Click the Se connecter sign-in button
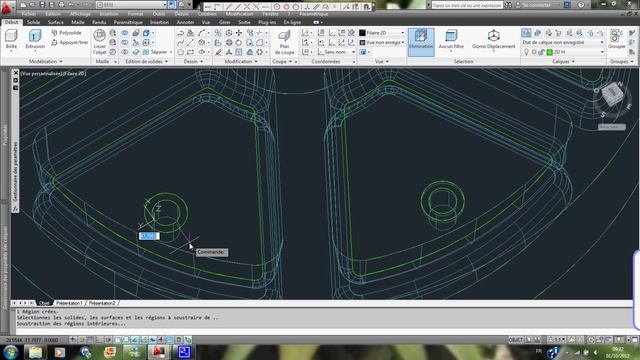This screenshot has height=360, width=640. (536, 5)
